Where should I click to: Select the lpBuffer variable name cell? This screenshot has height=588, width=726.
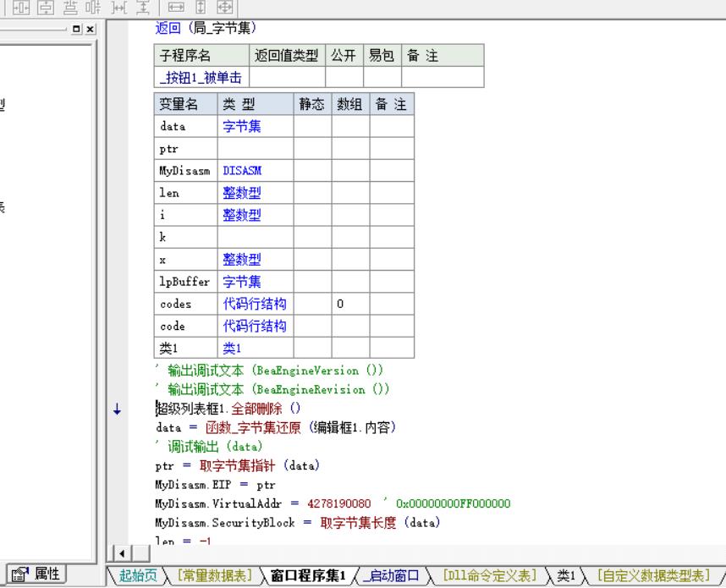[x=185, y=282]
